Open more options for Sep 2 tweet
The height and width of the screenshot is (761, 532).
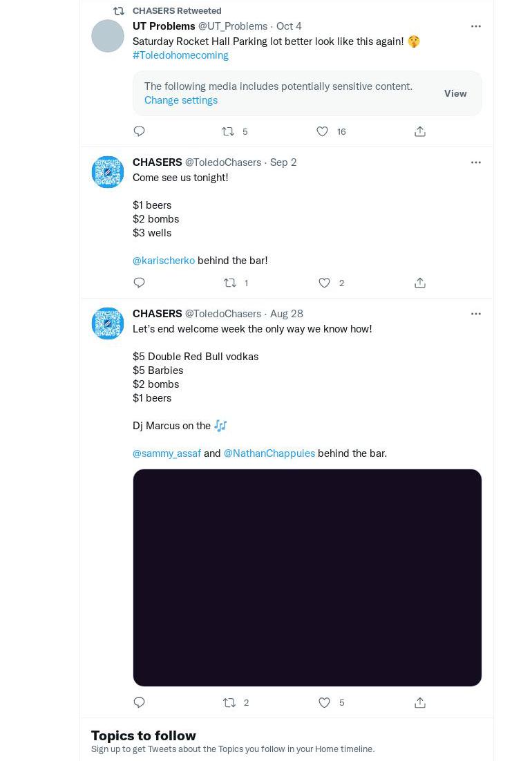point(476,162)
